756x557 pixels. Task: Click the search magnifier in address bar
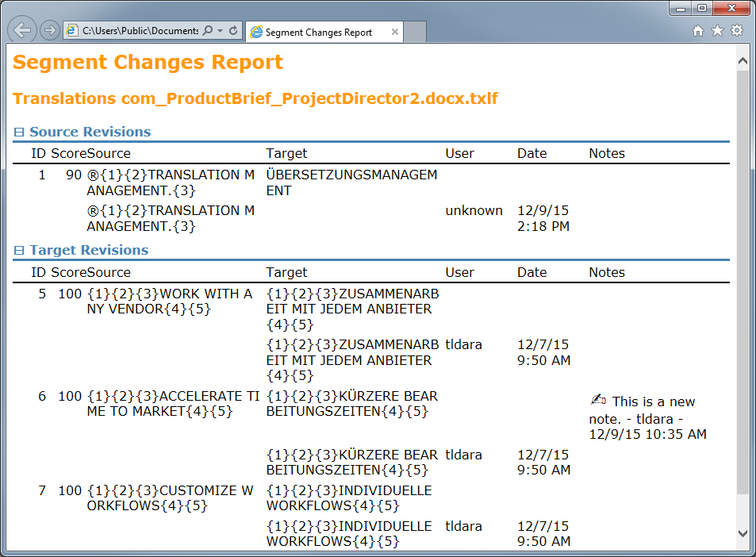tap(208, 31)
